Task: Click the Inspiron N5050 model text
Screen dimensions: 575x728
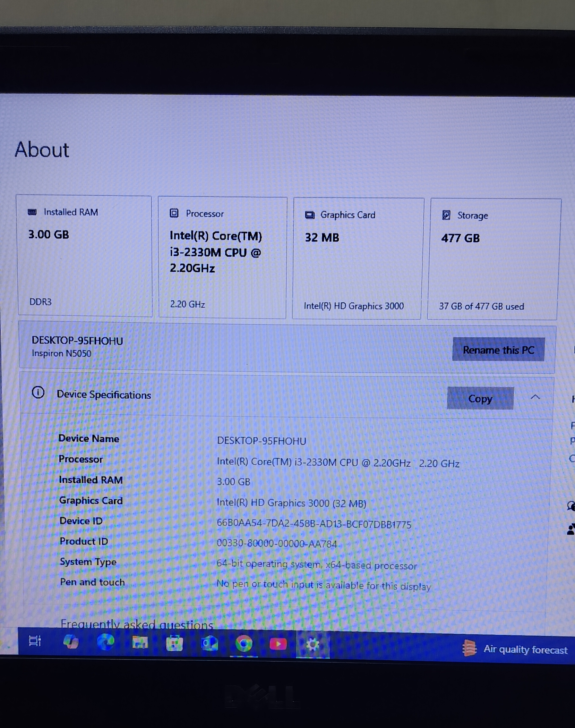Action: pos(62,353)
